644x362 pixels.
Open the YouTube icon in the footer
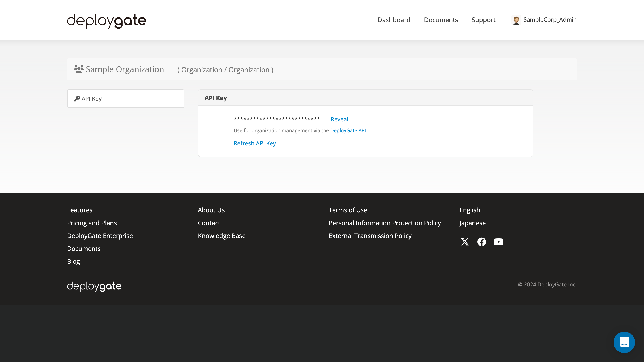tap(498, 242)
